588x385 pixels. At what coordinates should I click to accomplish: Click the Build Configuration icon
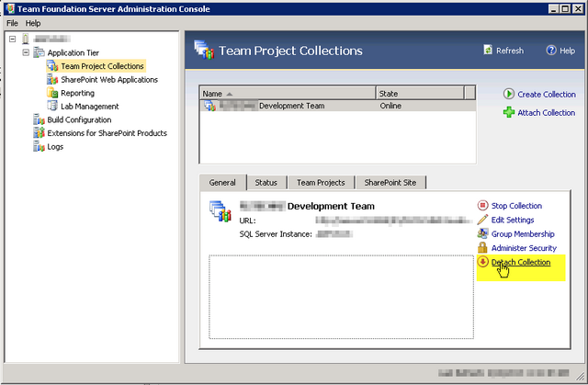[39, 119]
